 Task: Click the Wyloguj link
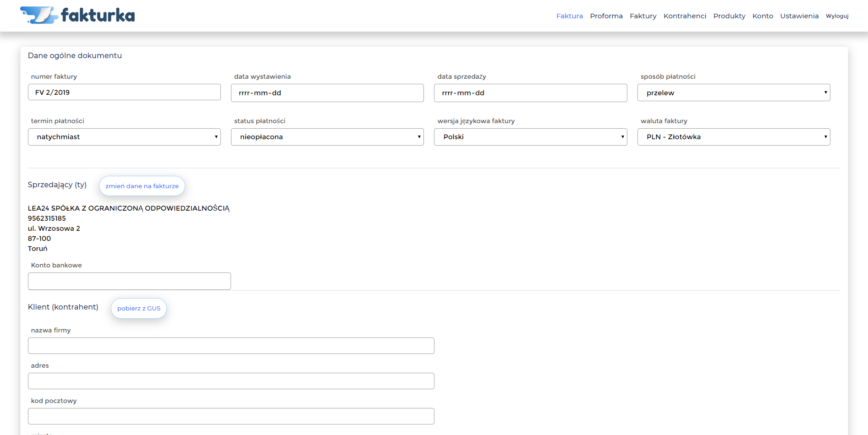pos(837,16)
